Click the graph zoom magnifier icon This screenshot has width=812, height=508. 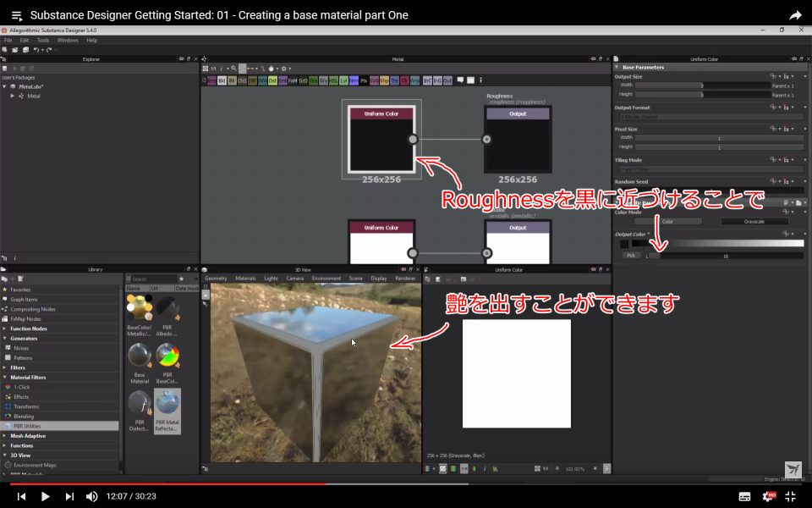pyautogui.click(x=234, y=69)
